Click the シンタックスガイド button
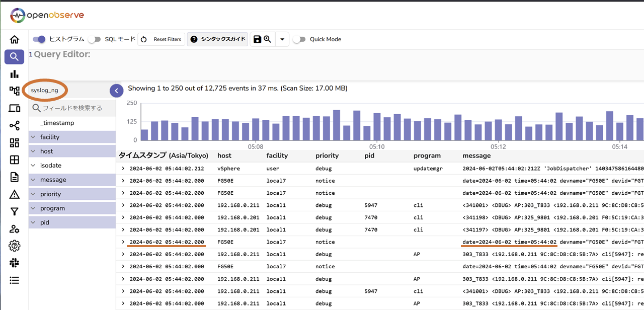This screenshot has height=310, width=644. 217,39
